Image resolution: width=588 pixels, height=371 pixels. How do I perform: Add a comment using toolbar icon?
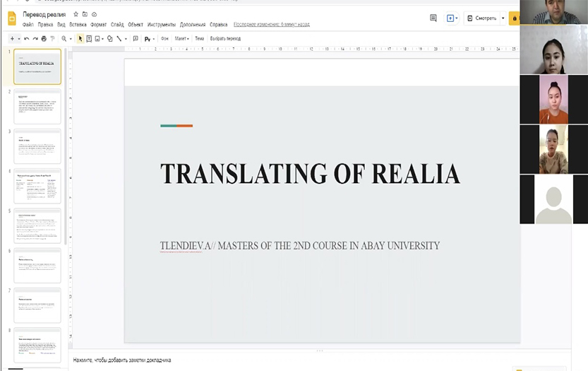(137, 39)
